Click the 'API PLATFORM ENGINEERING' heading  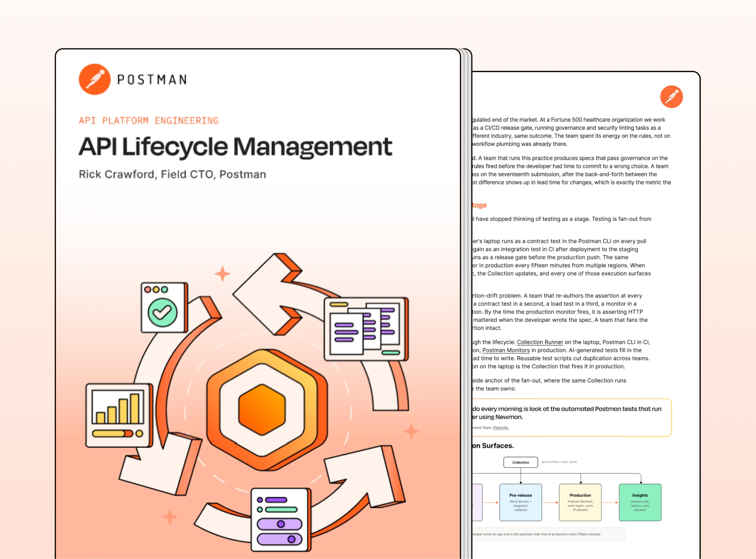coord(149,120)
